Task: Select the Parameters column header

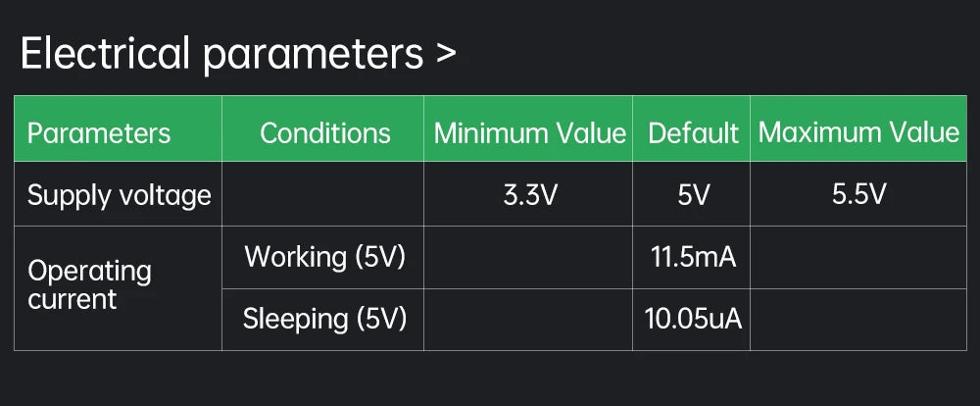Action: click(x=99, y=133)
